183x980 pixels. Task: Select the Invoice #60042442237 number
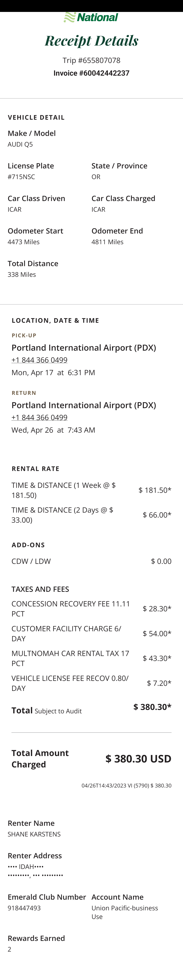point(91,73)
